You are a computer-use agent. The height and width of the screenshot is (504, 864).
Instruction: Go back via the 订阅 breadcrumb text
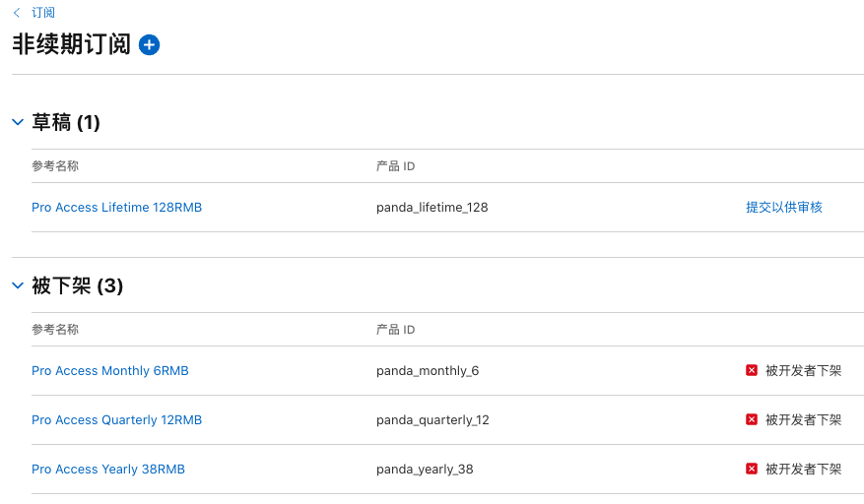[43, 13]
